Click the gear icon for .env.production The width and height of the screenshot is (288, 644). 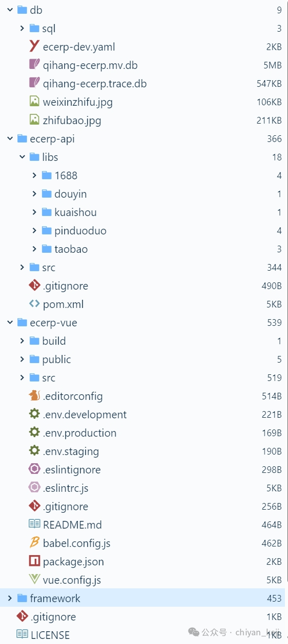(34, 433)
